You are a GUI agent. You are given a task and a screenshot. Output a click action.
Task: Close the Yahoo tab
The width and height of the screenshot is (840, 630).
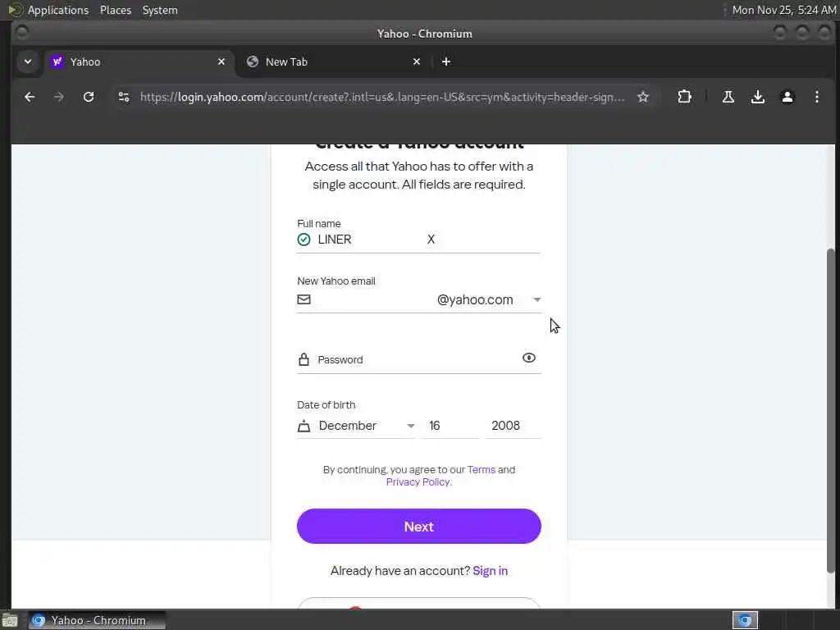point(221,62)
